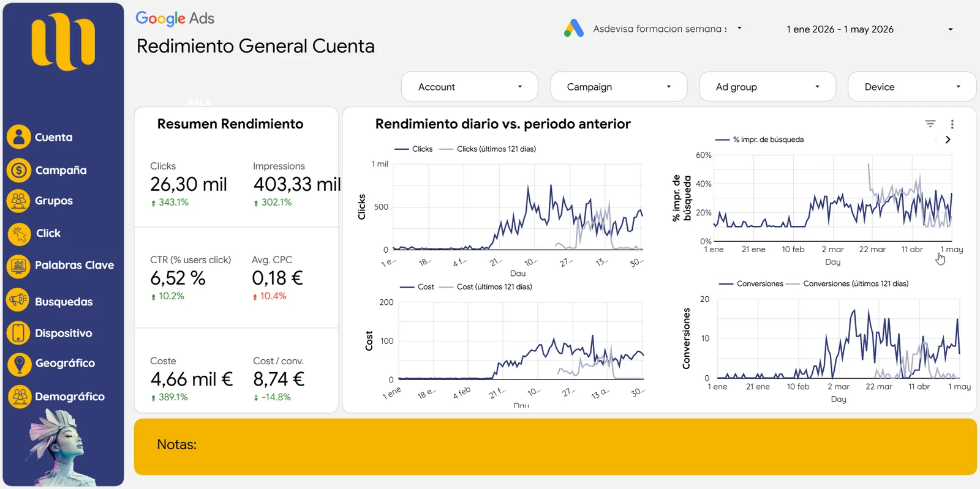This screenshot has width=980, height=489.
Task: Expand the Campaign filter dropdown
Action: pyautogui.click(x=619, y=87)
